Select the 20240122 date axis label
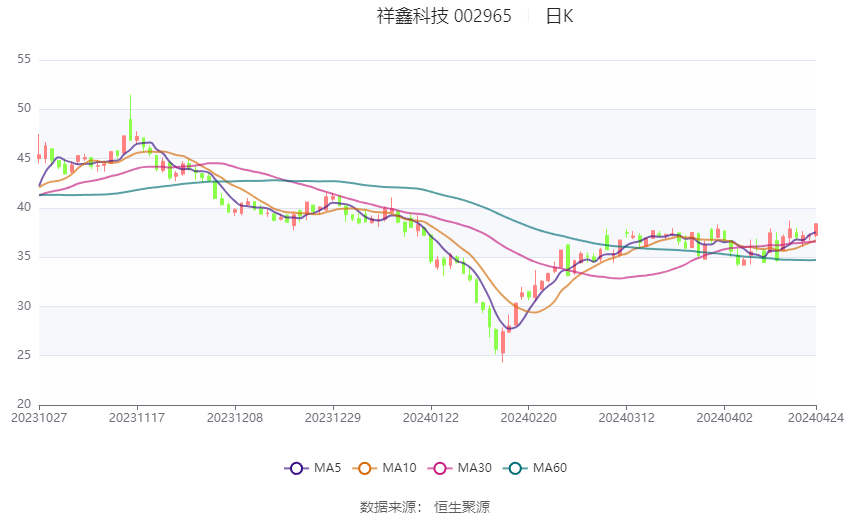Viewport: 850px width, 517px height. click(x=431, y=418)
